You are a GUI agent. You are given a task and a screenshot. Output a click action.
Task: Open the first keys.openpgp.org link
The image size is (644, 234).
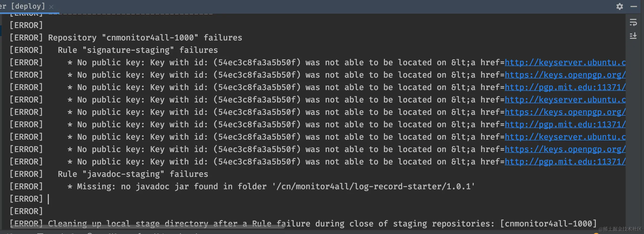tap(565, 75)
